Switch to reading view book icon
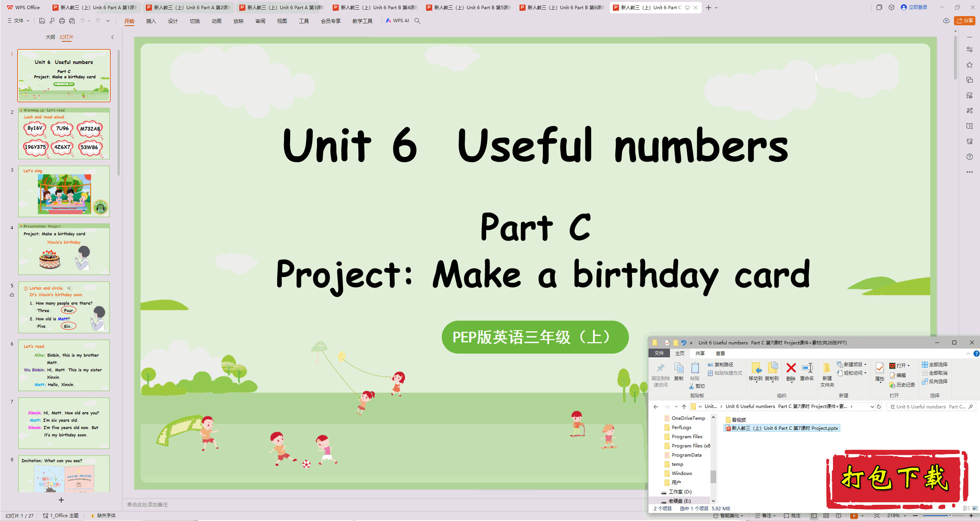The height and width of the screenshot is (521, 980). click(839, 516)
